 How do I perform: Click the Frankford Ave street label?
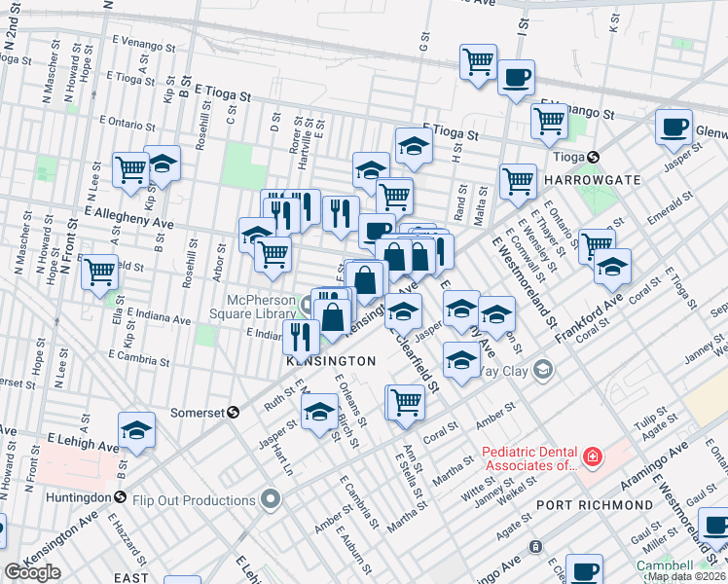click(x=589, y=318)
